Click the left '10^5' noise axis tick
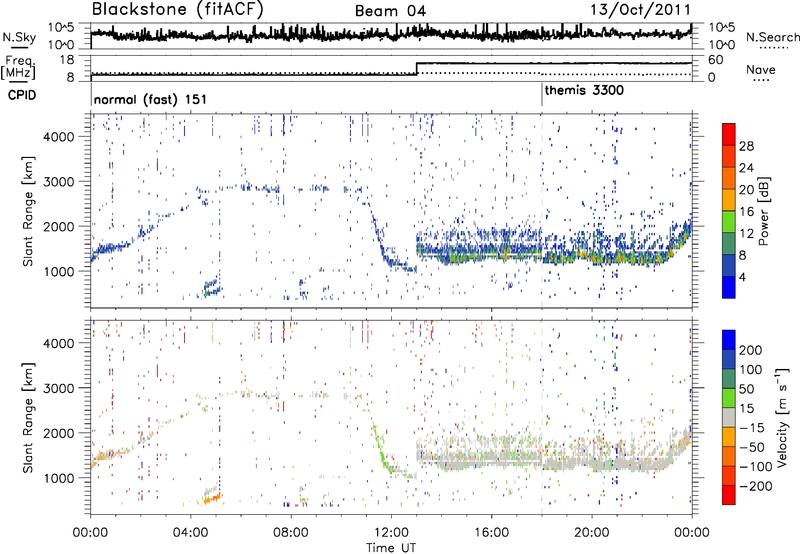 [62, 27]
